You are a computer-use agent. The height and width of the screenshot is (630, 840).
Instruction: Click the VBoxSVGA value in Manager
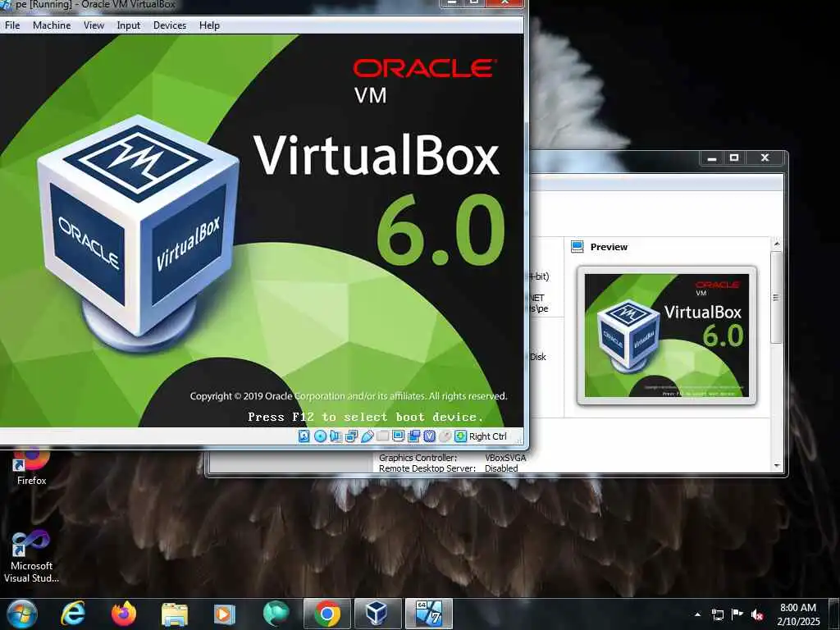[505, 458]
